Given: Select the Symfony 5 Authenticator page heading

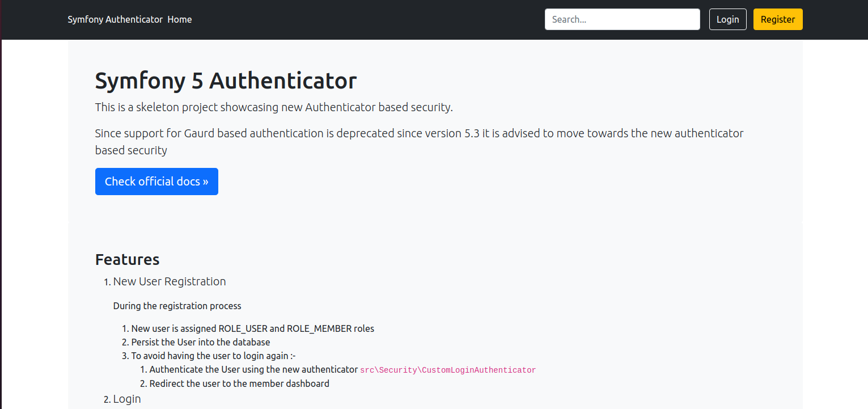Looking at the screenshot, I should click(226, 81).
